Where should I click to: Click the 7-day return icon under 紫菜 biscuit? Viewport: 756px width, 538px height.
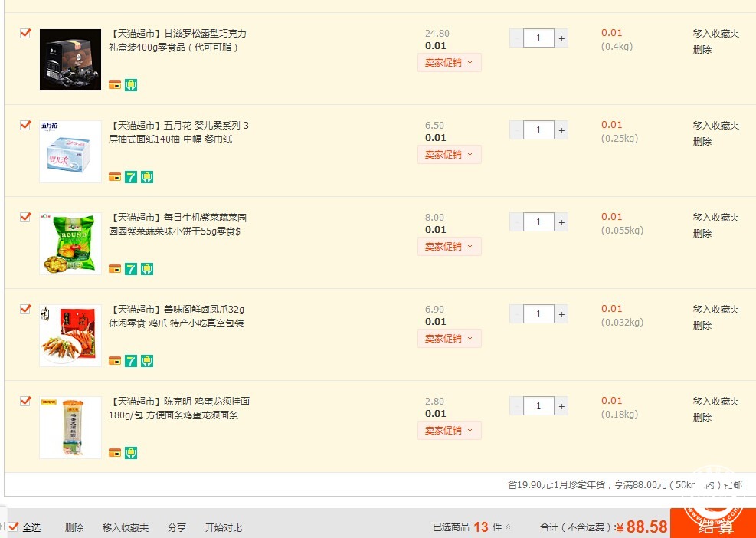coord(131,269)
